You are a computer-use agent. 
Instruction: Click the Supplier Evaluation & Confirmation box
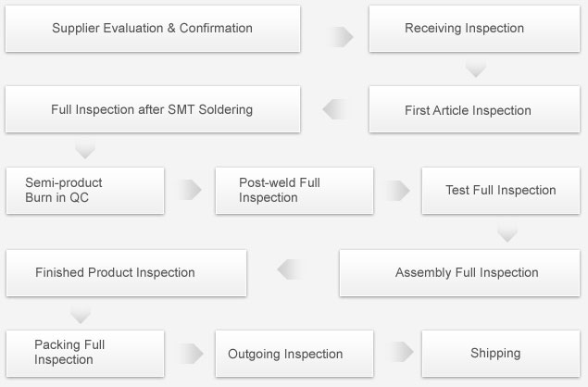[x=153, y=29]
